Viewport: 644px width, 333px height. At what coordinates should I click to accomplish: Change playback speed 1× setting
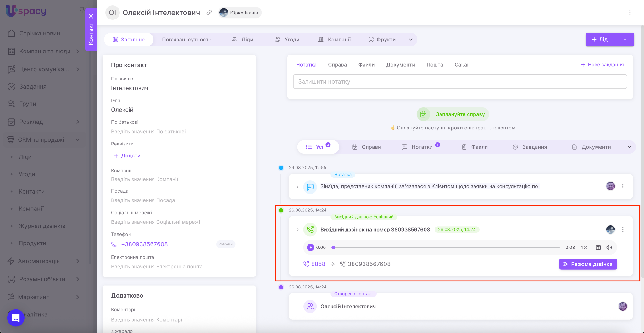[x=584, y=248]
